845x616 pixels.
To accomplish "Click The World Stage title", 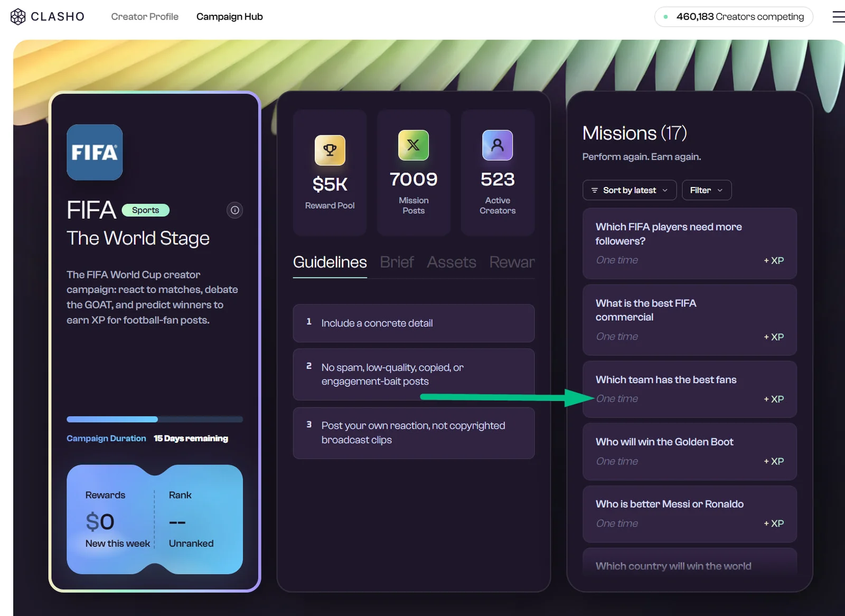I will (x=138, y=238).
